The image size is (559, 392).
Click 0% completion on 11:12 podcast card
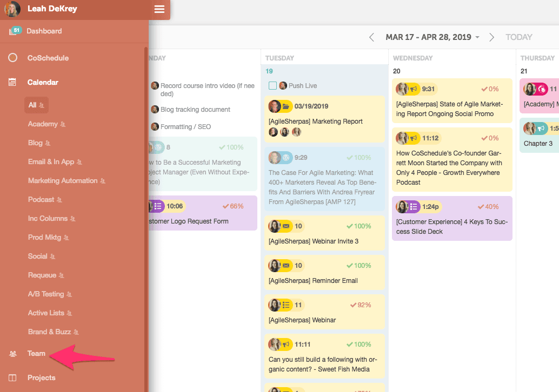point(490,138)
